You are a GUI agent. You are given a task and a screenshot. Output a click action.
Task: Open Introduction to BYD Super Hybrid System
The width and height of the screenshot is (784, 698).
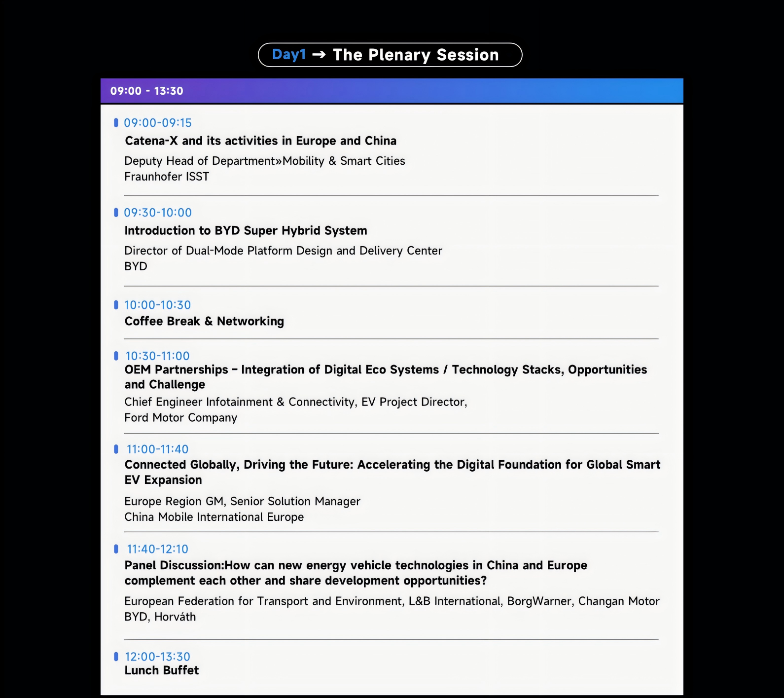point(246,231)
